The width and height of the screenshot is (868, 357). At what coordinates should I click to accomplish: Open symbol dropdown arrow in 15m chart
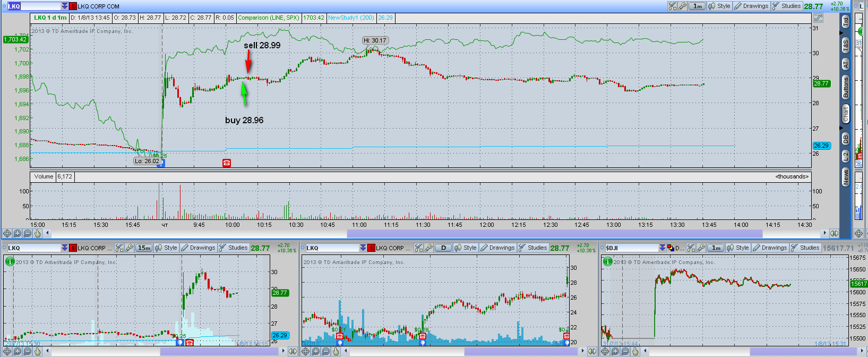pyautogui.click(x=65, y=248)
